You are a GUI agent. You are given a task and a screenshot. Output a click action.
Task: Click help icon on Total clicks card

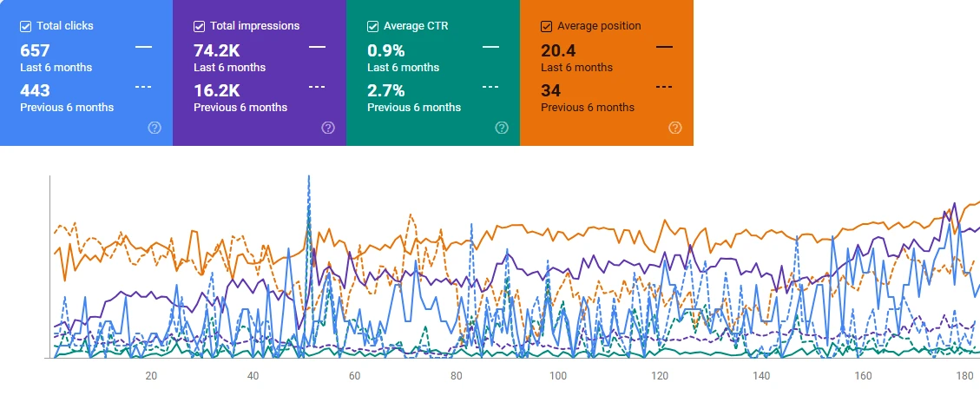click(155, 128)
